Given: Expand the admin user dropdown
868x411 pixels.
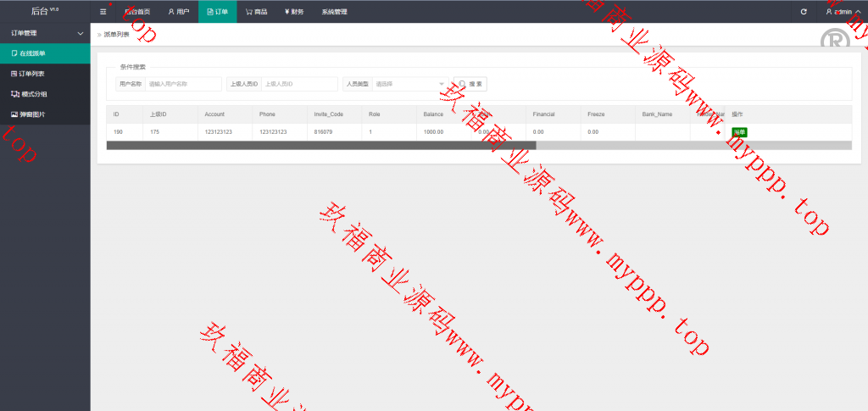Looking at the screenshot, I should tap(842, 12).
